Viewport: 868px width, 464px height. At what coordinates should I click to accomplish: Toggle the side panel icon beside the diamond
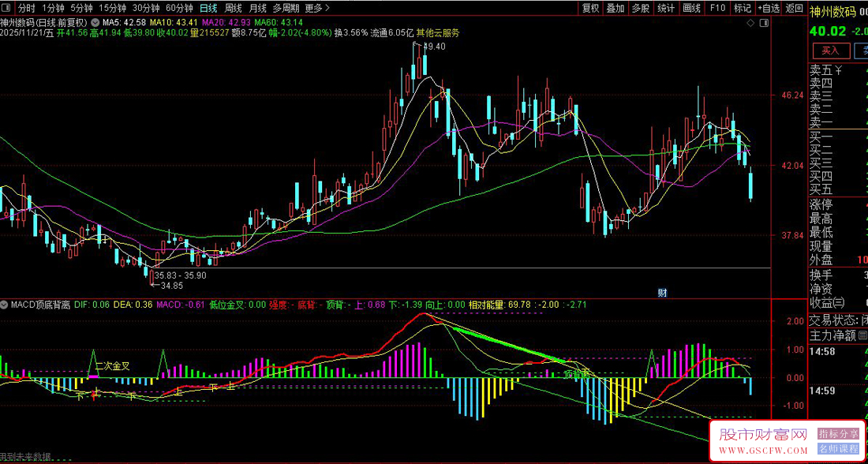[763, 23]
